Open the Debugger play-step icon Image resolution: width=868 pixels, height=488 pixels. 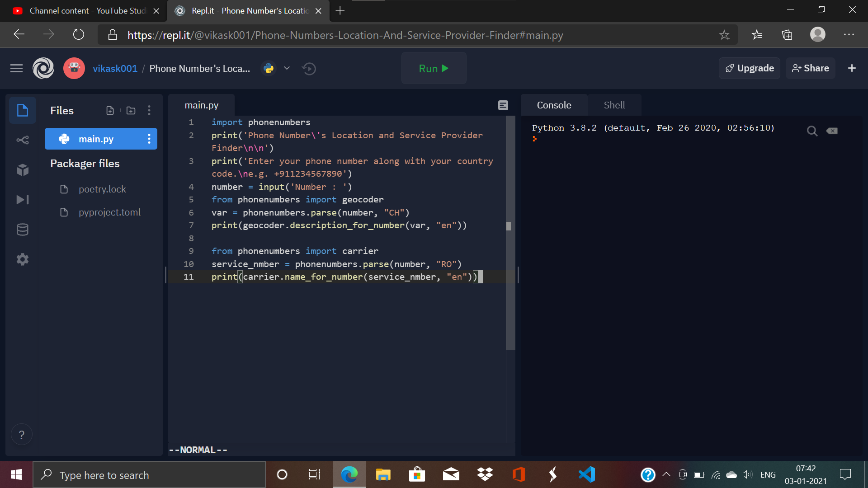point(23,200)
